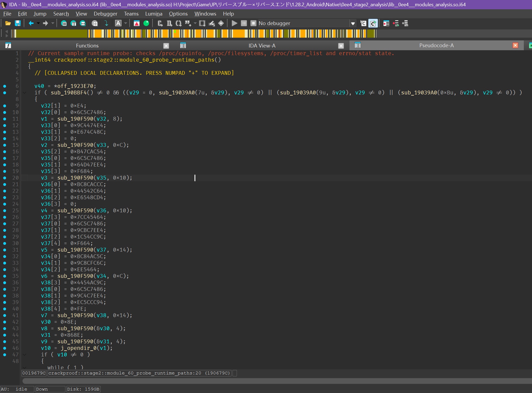
Task: Click the boxed 'A' text search icon
Action: tap(118, 23)
